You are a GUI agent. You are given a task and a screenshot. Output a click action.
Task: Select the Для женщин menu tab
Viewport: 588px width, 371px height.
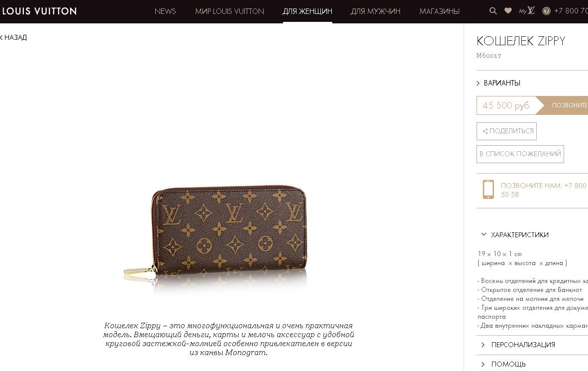[307, 11]
